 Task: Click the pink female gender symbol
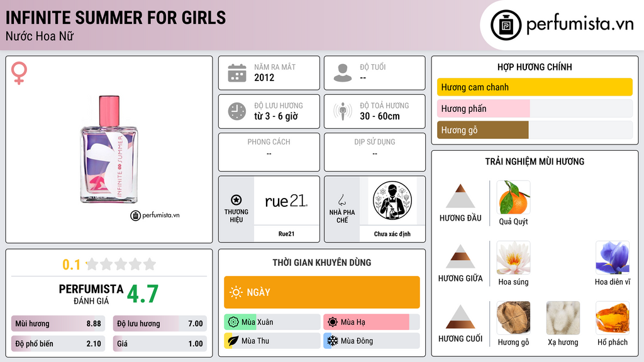click(19, 73)
